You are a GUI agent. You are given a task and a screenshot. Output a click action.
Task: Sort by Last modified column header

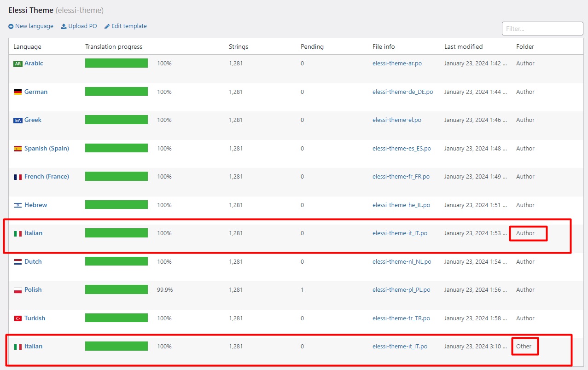coord(463,46)
